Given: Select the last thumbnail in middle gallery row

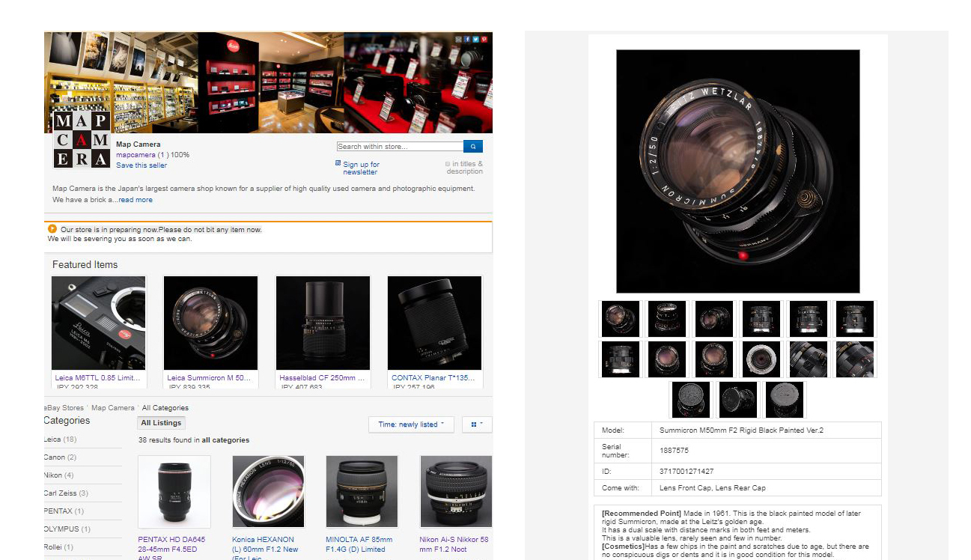Looking at the screenshot, I should [x=855, y=359].
